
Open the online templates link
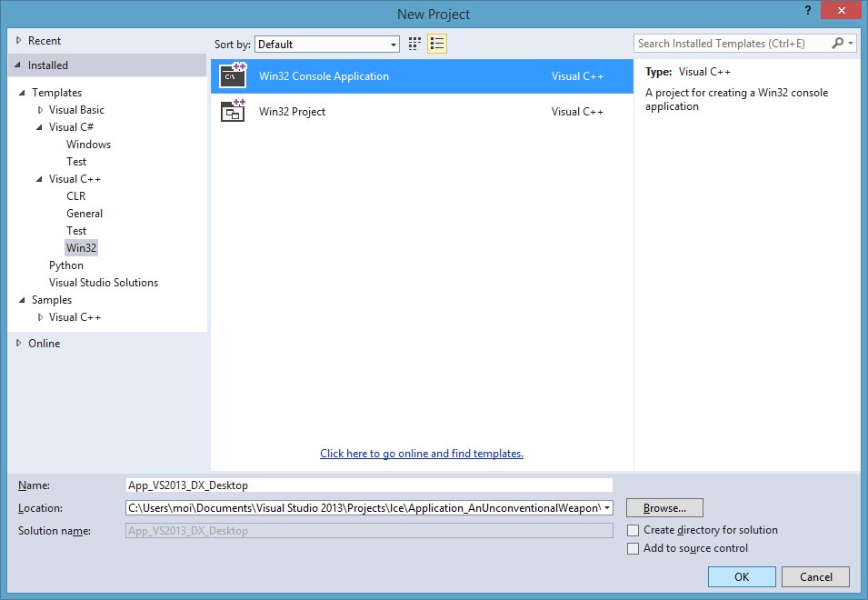point(422,454)
